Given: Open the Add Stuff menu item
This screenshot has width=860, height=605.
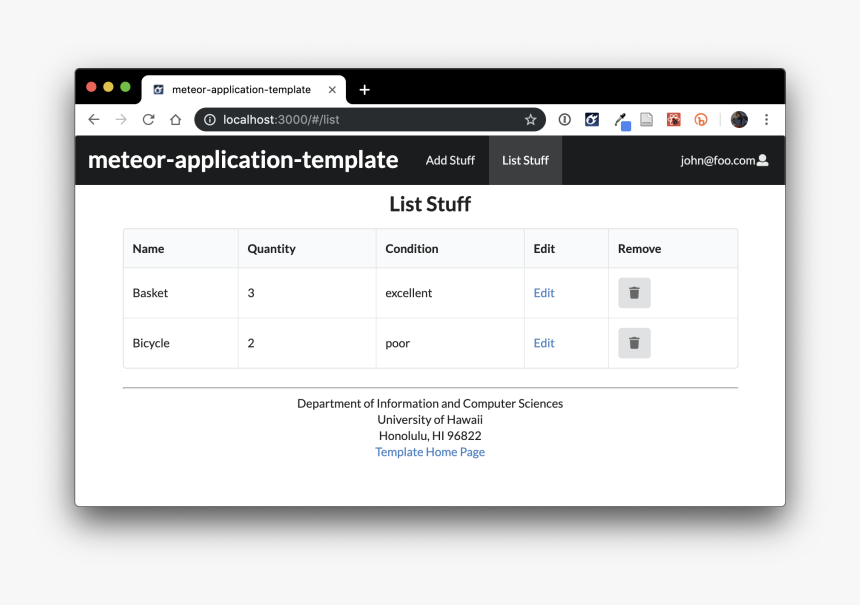Looking at the screenshot, I should click(450, 160).
